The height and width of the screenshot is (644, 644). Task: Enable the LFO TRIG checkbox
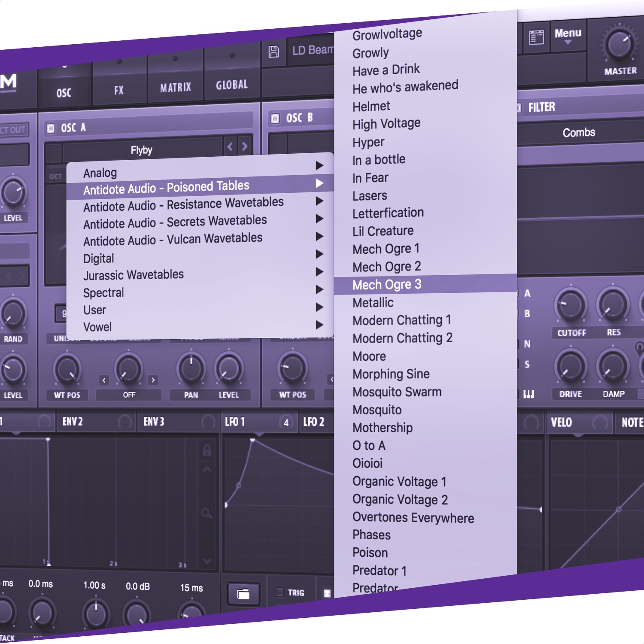[280, 592]
